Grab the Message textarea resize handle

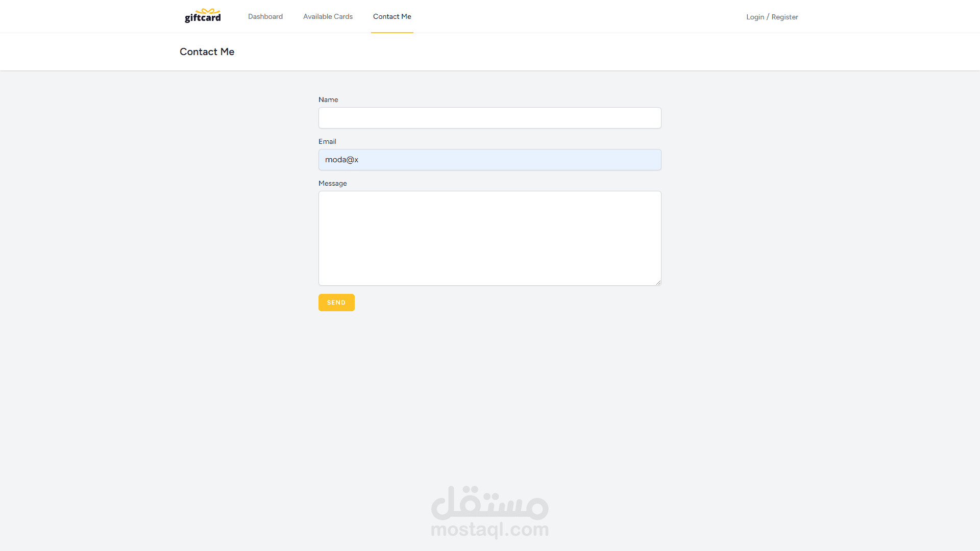(658, 282)
